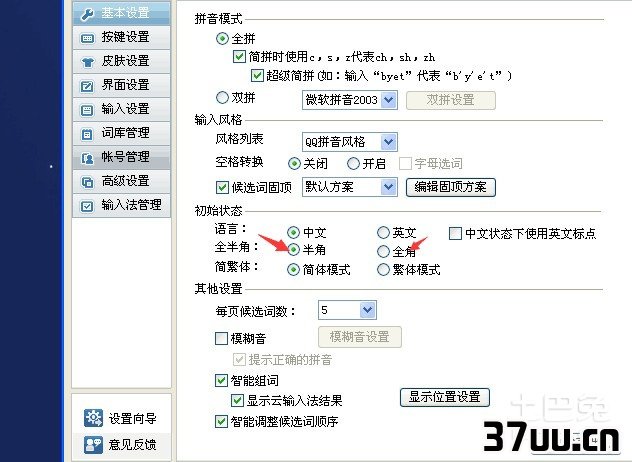The image size is (632, 462).
Task: Open the 设置向导 link
Action: (x=133, y=418)
